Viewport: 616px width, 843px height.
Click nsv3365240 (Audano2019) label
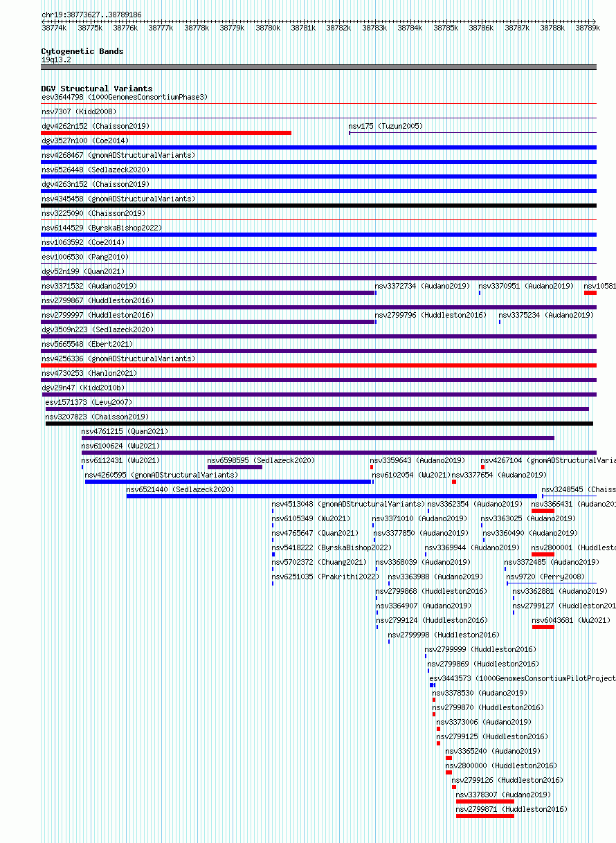[x=493, y=751]
